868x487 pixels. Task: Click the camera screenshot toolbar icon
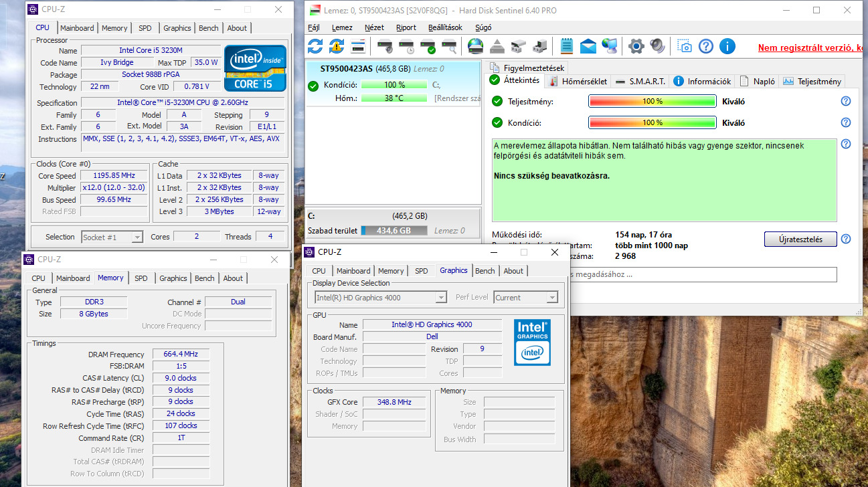(x=685, y=46)
